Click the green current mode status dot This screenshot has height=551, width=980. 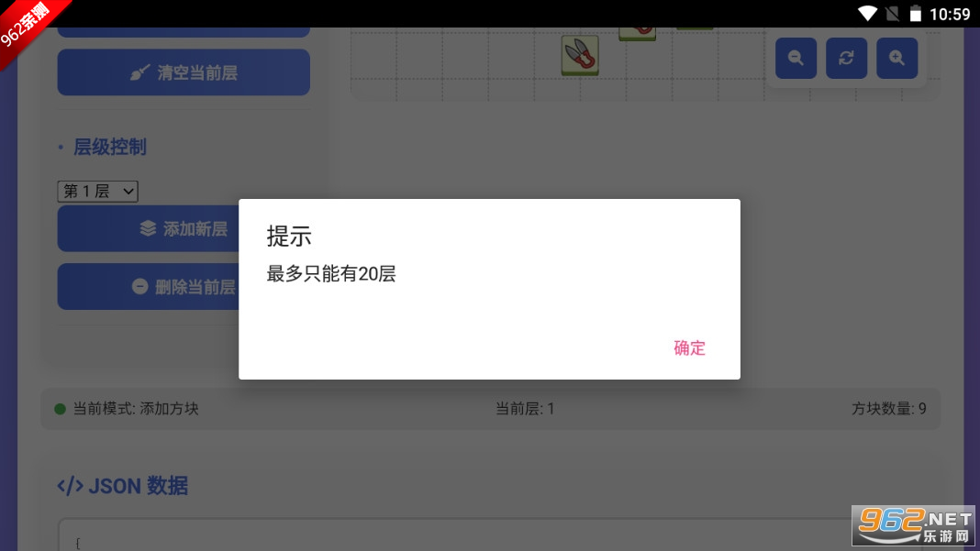(x=60, y=409)
